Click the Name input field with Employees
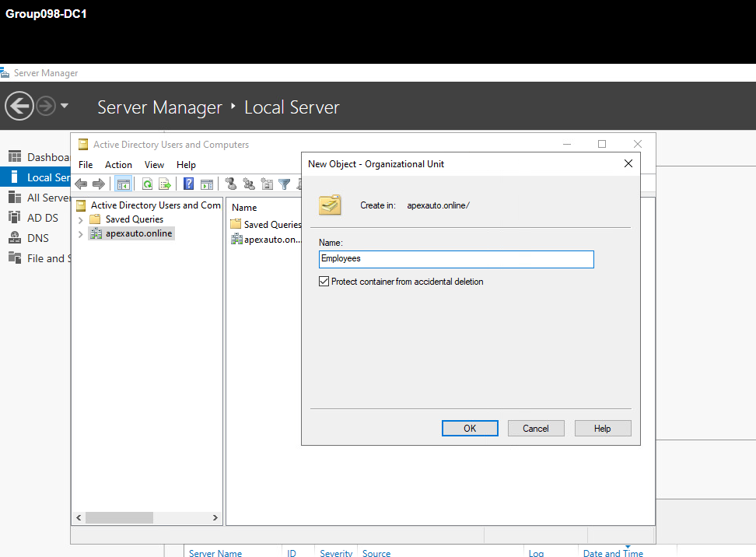 (456, 259)
